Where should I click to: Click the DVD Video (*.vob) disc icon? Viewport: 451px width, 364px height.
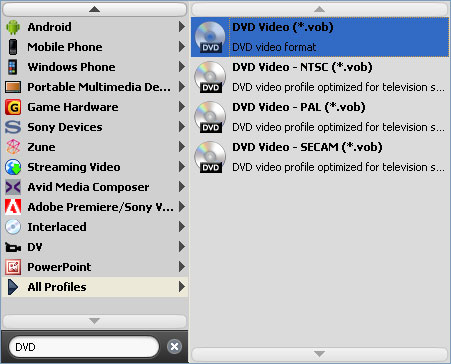click(x=210, y=37)
